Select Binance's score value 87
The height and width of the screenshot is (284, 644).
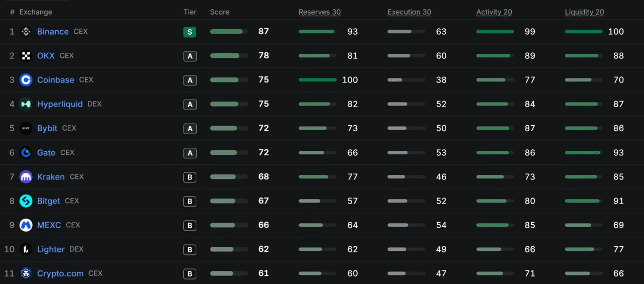(264, 32)
